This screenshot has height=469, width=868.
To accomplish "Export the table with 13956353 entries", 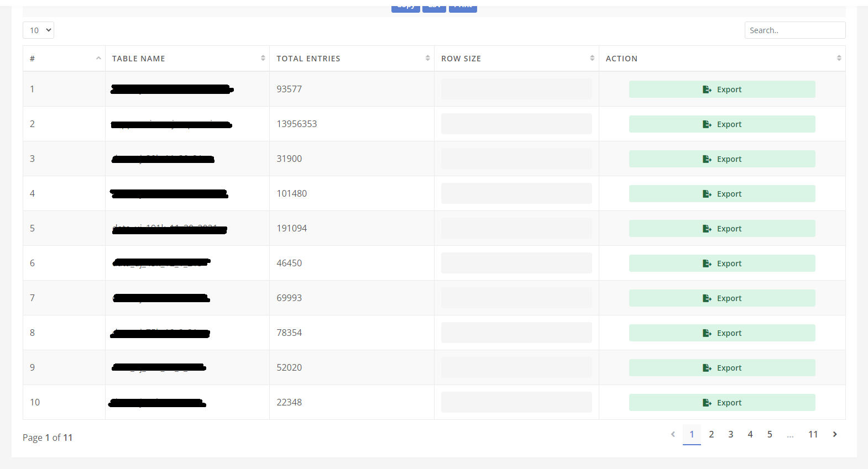I will pos(722,124).
